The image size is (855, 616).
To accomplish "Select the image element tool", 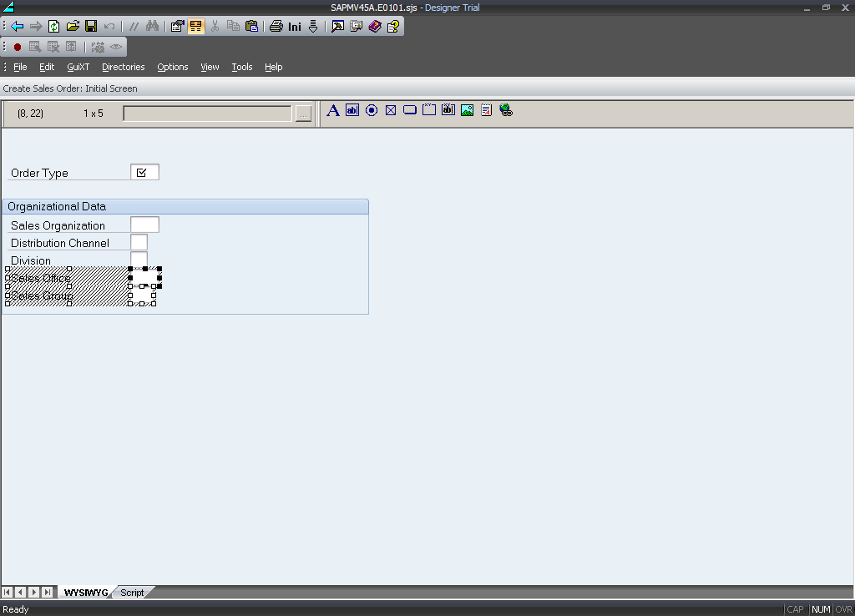I will point(468,110).
